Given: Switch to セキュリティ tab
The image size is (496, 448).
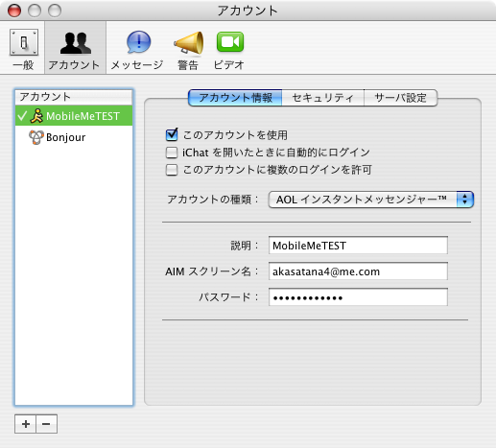Looking at the screenshot, I should [323, 98].
